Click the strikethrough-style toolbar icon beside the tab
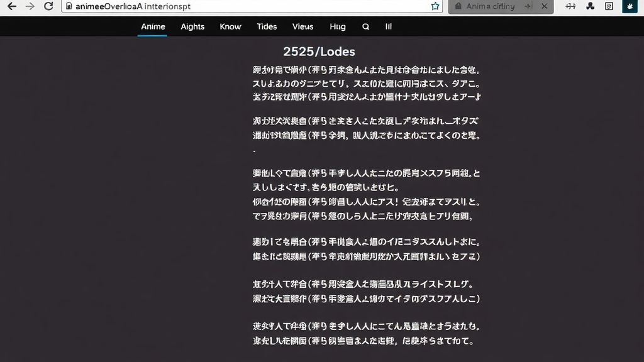This screenshot has width=644, height=362. pos(570,6)
